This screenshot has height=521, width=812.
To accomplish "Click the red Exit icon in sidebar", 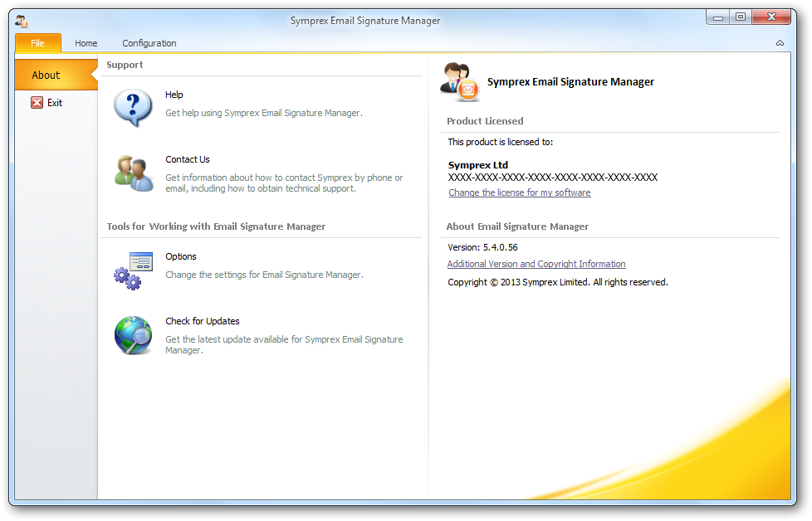I will pyautogui.click(x=37, y=102).
